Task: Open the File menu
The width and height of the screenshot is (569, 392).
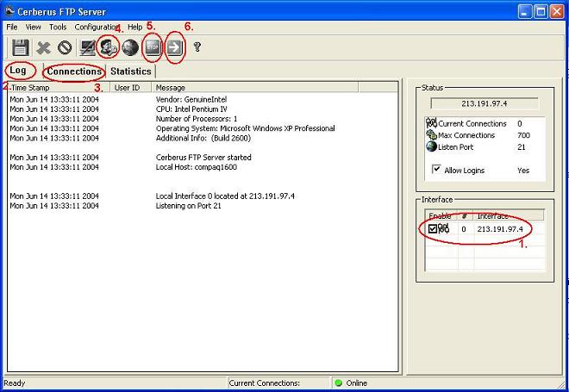Action: coord(12,28)
